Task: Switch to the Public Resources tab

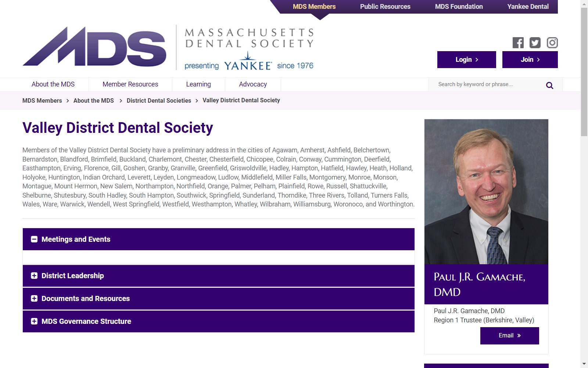Action: click(x=385, y=7)
